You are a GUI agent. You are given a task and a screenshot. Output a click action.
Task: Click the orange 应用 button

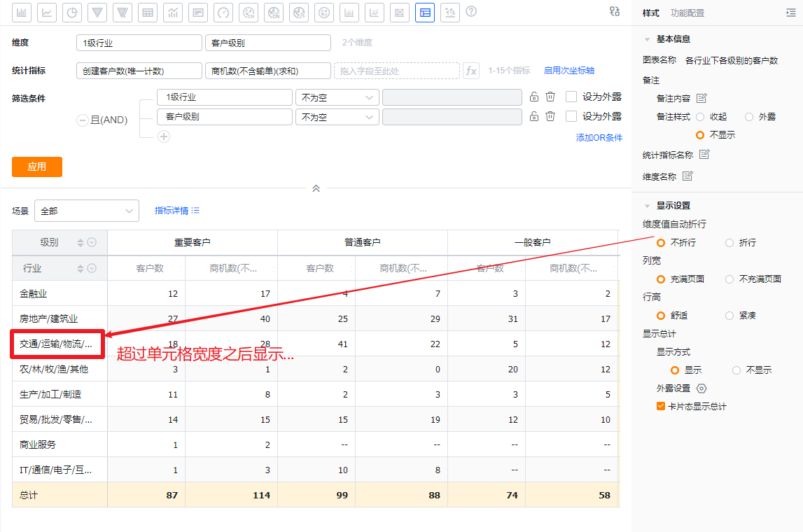pyautogui.click(x=37, y=167)
